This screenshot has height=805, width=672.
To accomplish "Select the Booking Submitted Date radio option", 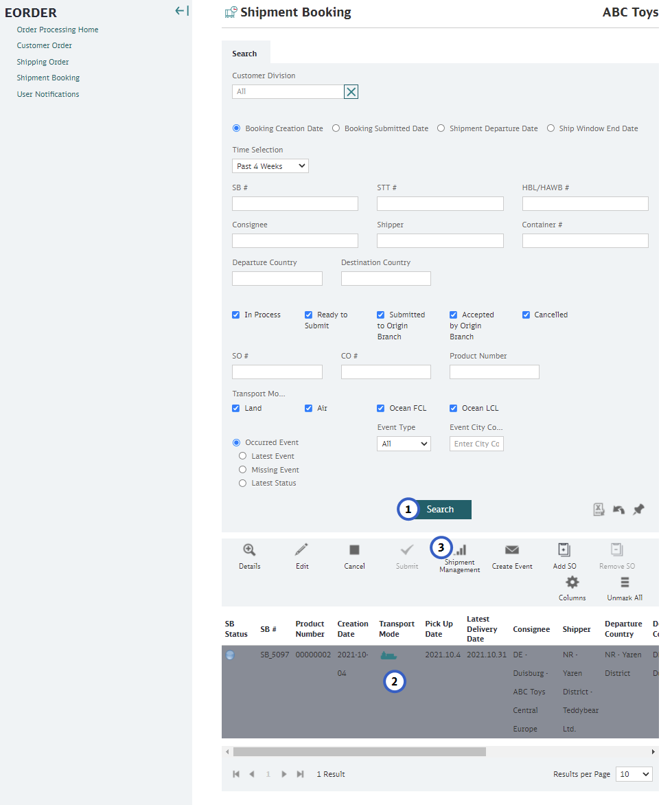I will point(336,128).
